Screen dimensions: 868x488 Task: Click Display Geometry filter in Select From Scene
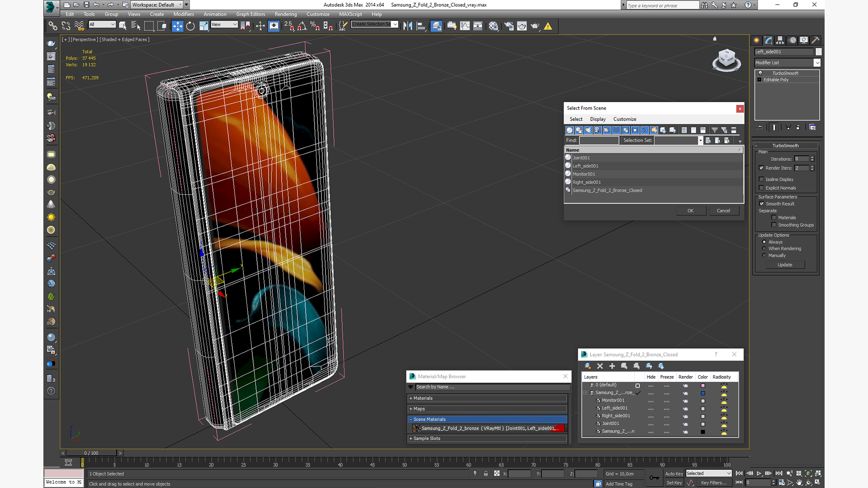tap(570, 130)
